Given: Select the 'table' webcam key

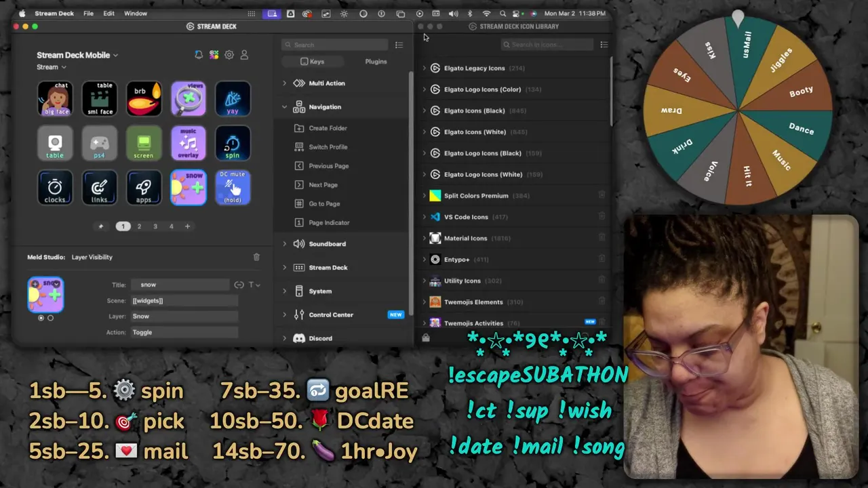Looking at the screenshot, I should coord(55,144).
